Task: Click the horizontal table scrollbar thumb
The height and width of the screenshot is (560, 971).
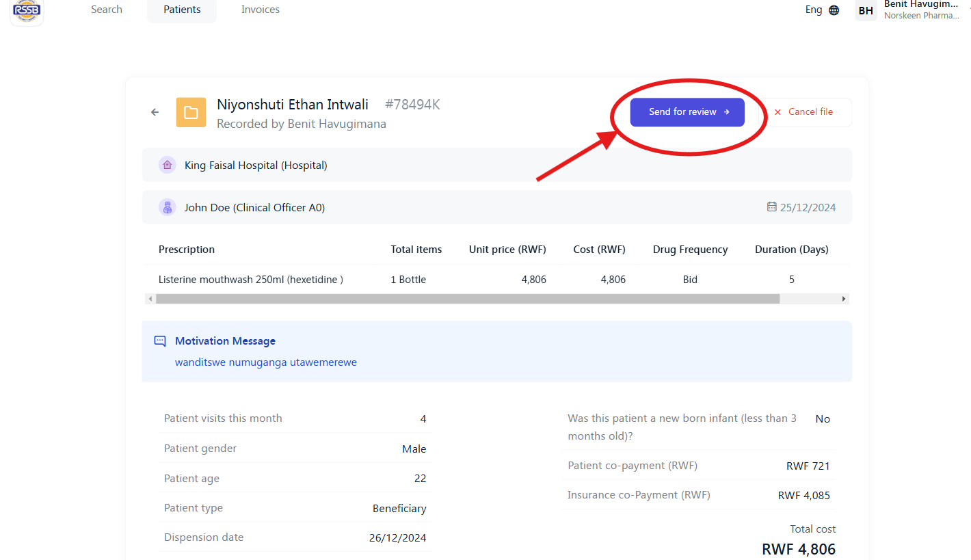Action: tap(468, 299)
